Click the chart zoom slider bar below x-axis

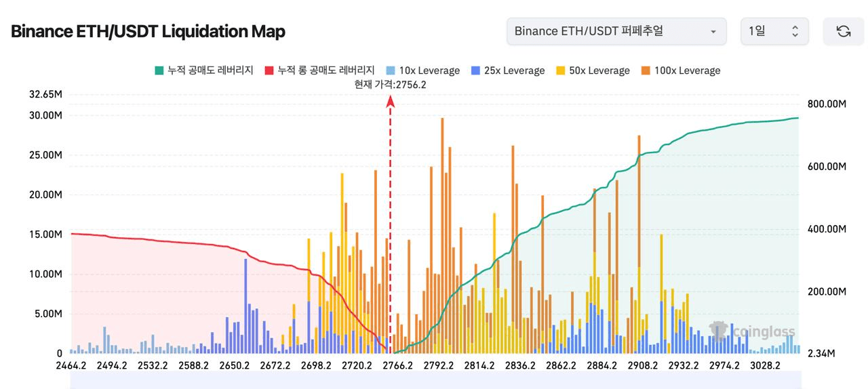435,380
